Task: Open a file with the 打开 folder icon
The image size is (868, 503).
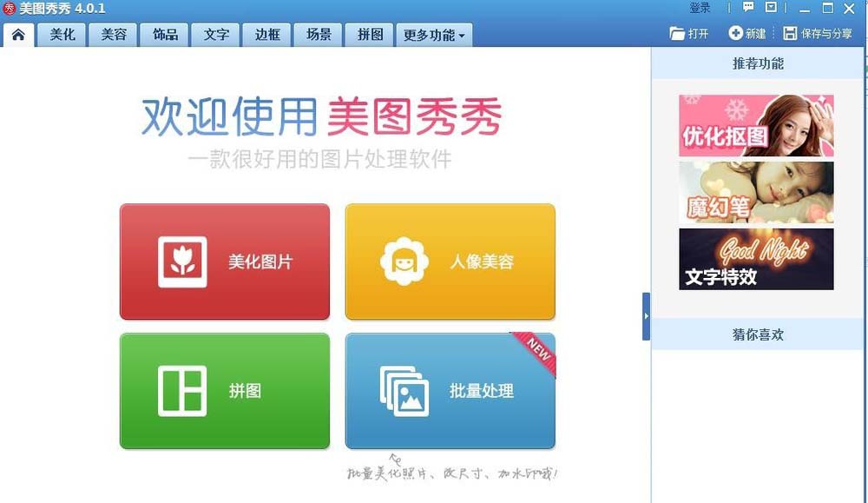Action: click(x=677, y=34)
